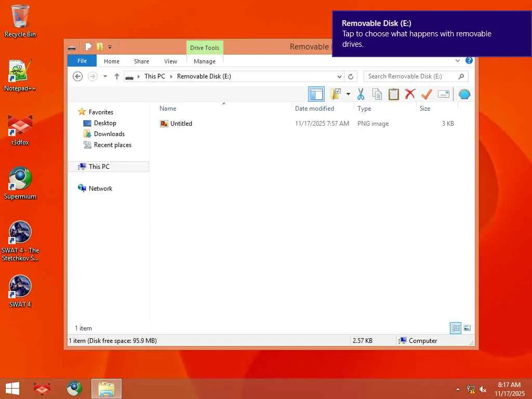This screenshot has width=532, height=399.
Task: Click the Rename label icon
Action: point(444,94)
